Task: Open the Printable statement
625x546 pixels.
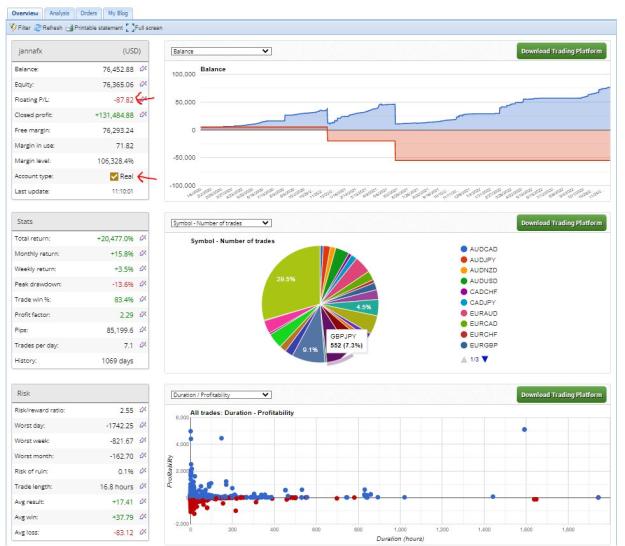Action: point(94,27)
